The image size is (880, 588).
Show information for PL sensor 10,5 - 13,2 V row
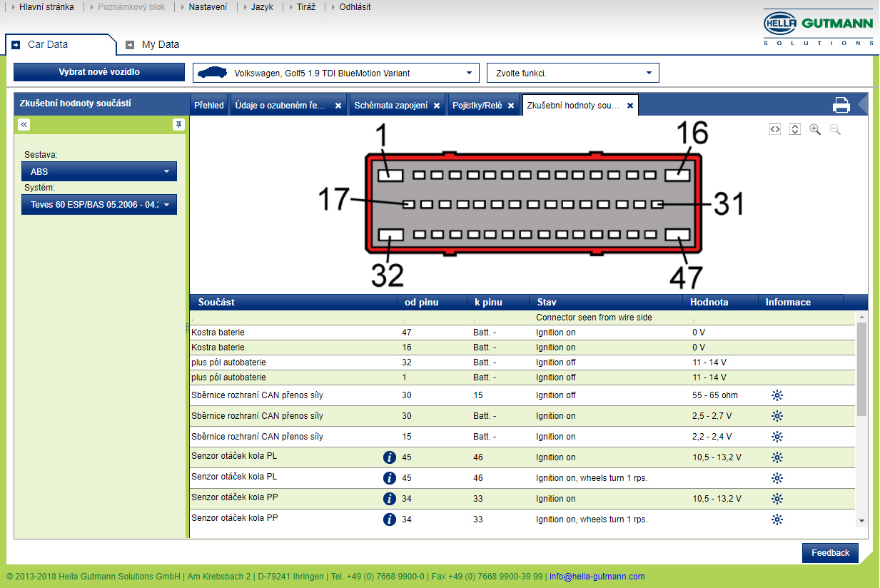coord(777,457)
